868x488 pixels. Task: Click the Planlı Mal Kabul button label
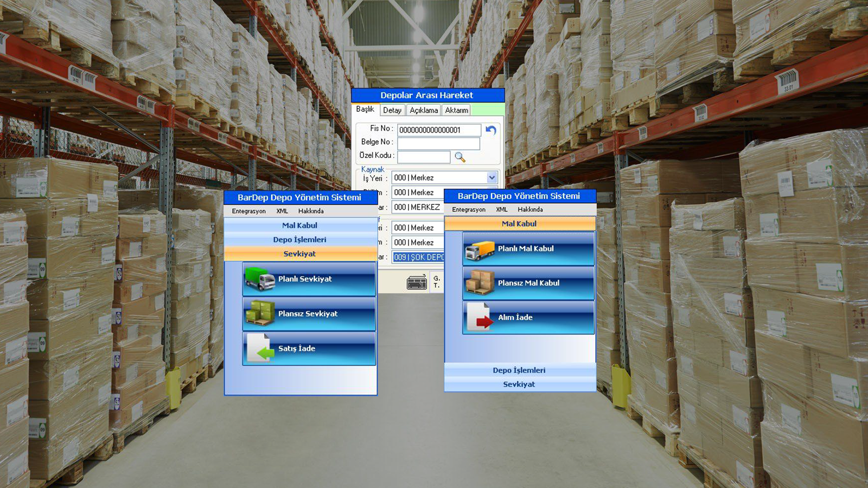click(x=526, y=249)
